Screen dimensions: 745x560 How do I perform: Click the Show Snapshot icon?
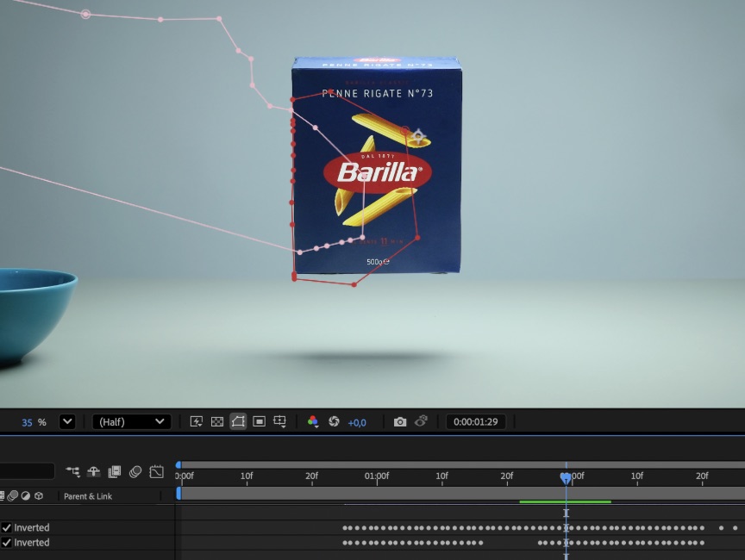coord(421,421)
